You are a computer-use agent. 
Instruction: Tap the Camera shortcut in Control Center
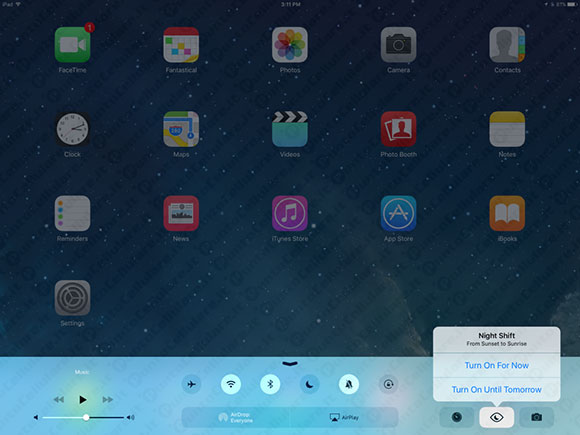(536, 417)
